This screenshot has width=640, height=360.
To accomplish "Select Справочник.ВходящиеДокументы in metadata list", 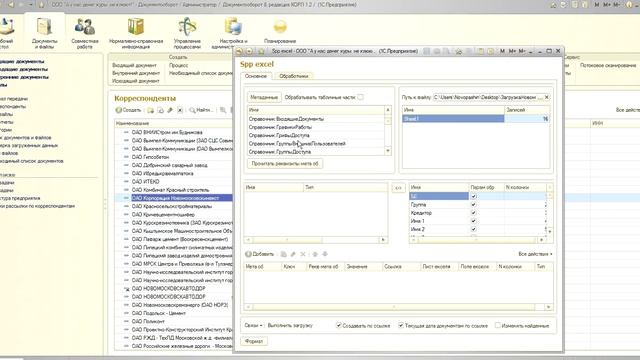I will pos(316,119).
